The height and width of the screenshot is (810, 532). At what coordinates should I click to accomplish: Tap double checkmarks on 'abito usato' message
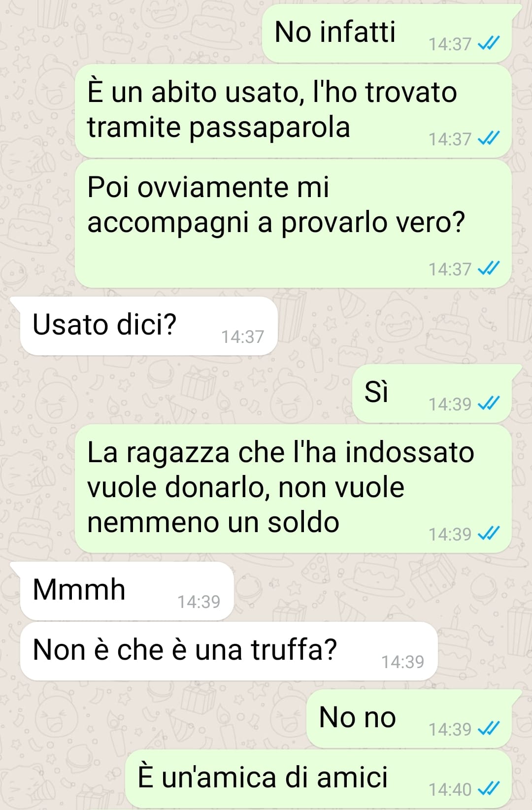489,138
